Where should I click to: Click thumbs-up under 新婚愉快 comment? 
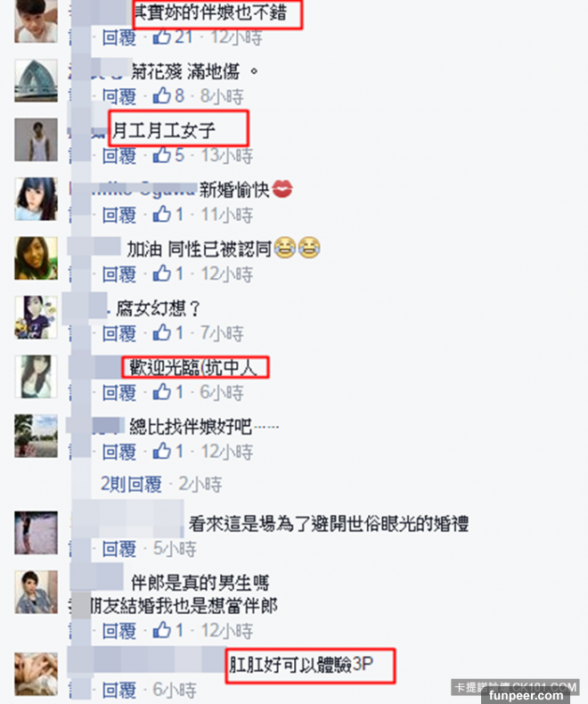tap(161, 214)
